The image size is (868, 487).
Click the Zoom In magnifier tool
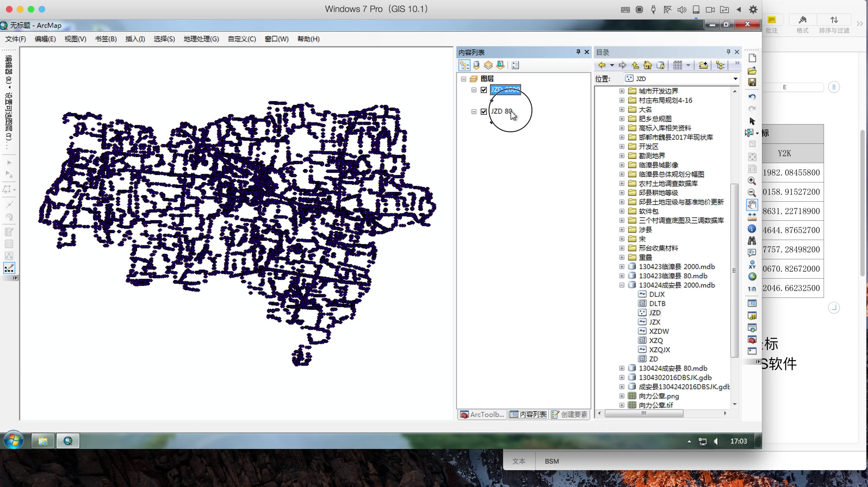(x=752, y=180)
